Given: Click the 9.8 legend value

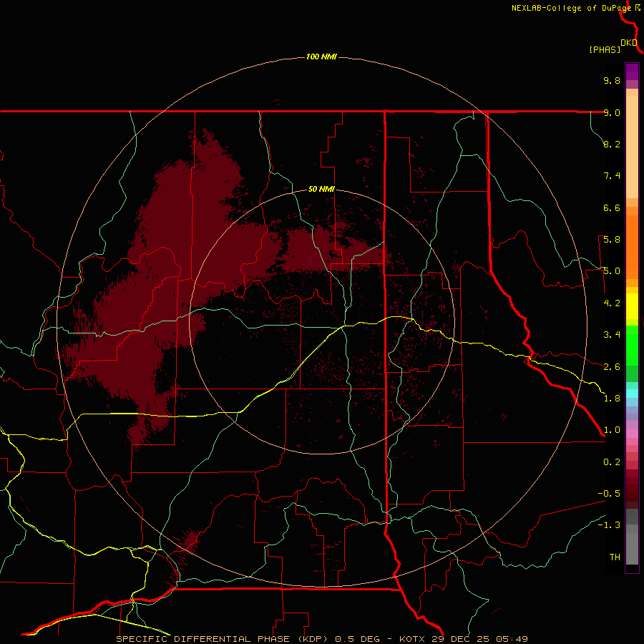Looking at the screenshot, I should tap(612, 80).
